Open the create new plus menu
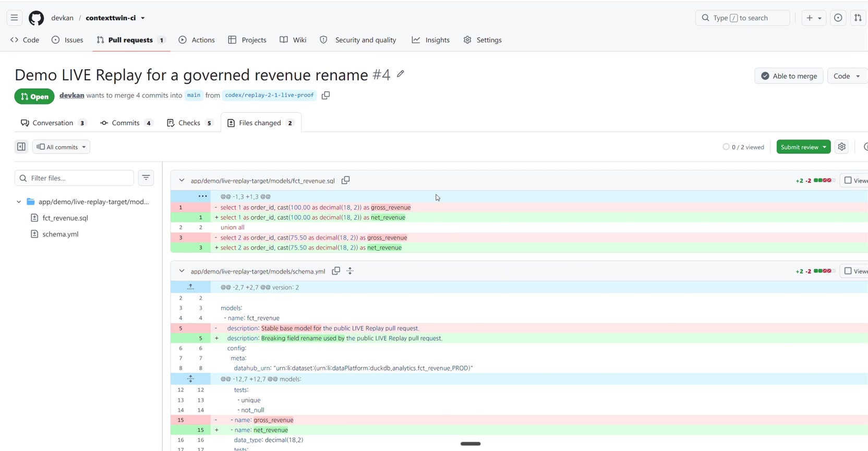The height and width of the screenshot is (451, 868). pyautogui.click(x=814, y=18)
